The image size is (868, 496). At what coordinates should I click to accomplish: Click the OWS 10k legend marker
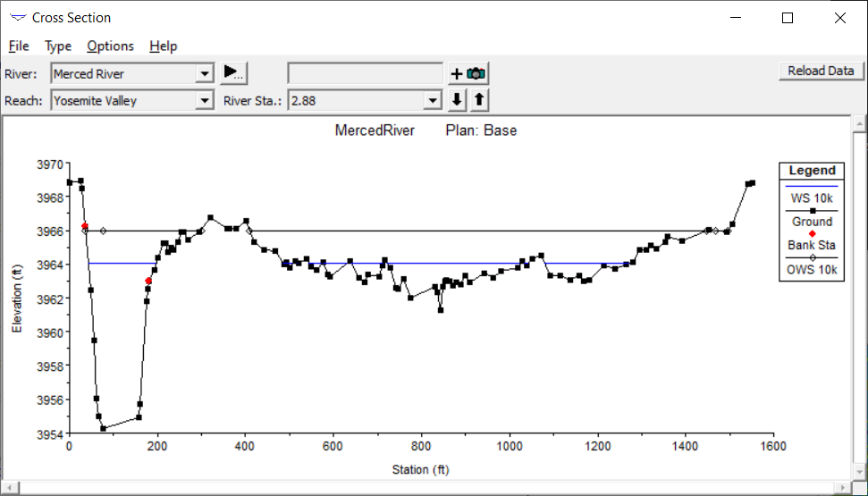(x=811, y=257)
